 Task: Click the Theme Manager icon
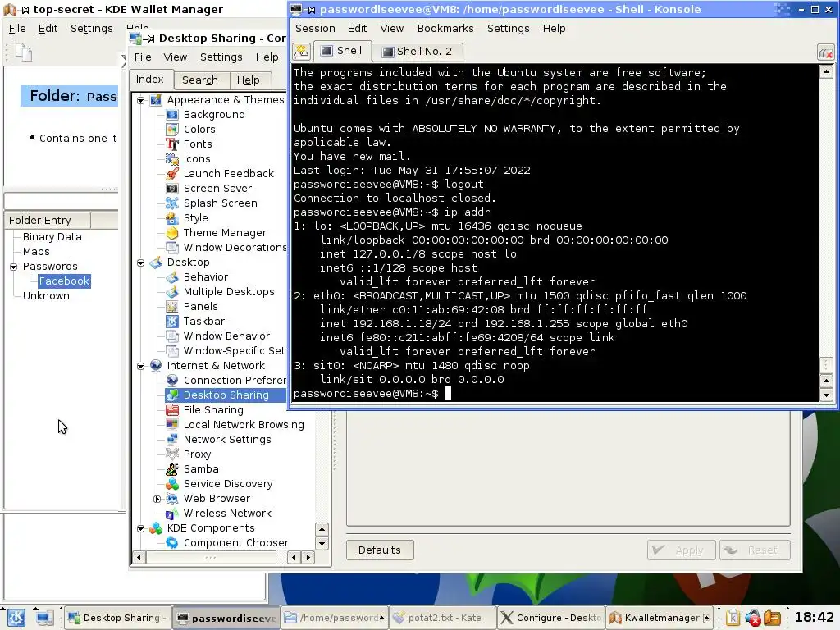coord(172,232)
